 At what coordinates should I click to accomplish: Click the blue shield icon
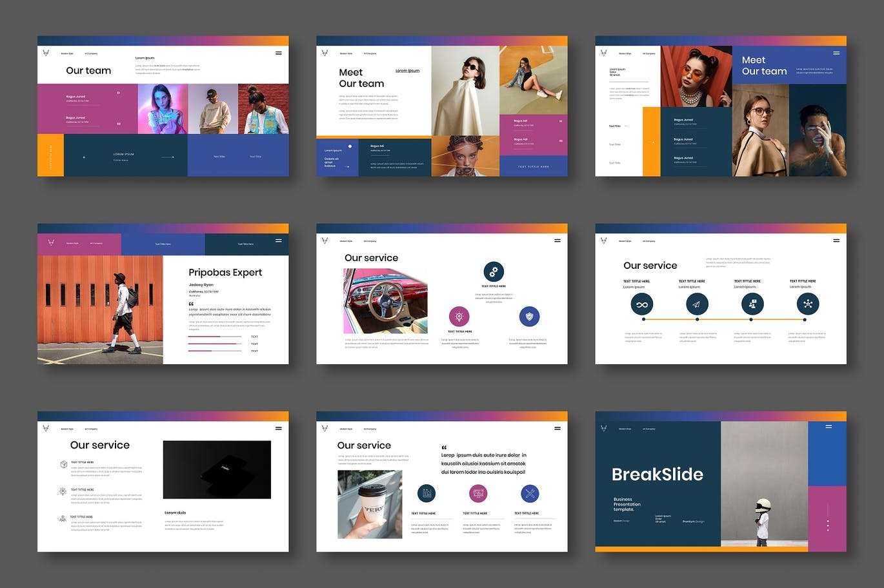tap(529, 317)
